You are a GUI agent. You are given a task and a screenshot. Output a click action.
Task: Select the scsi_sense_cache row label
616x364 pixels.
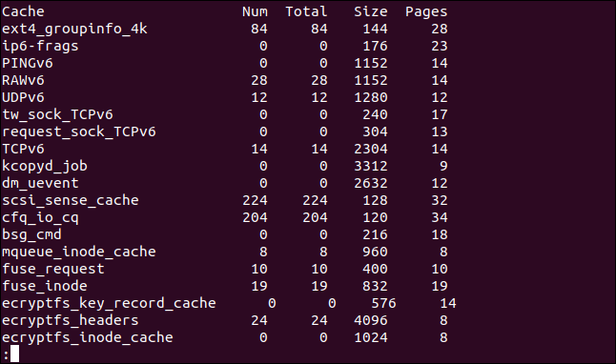[71, 201]
